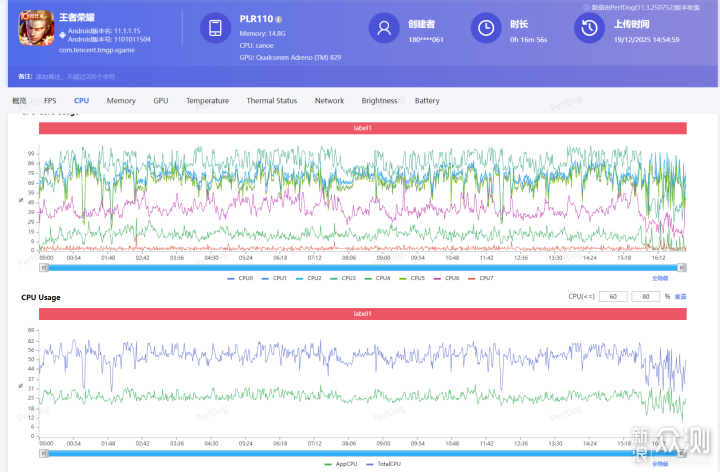Click the Android icon beside version info
Image resolution: width=720 pixels, height=472 pixels.
click(63, 35)
